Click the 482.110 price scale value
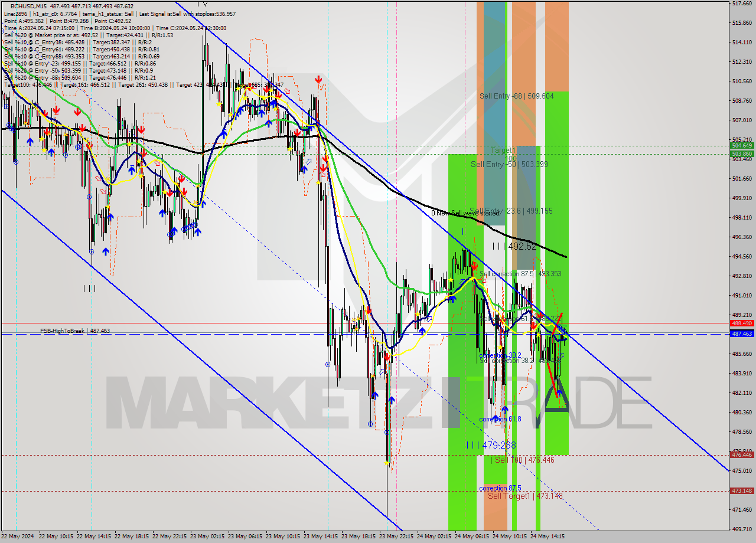Viewport: 756px width, 543px height. pos(742,392)
